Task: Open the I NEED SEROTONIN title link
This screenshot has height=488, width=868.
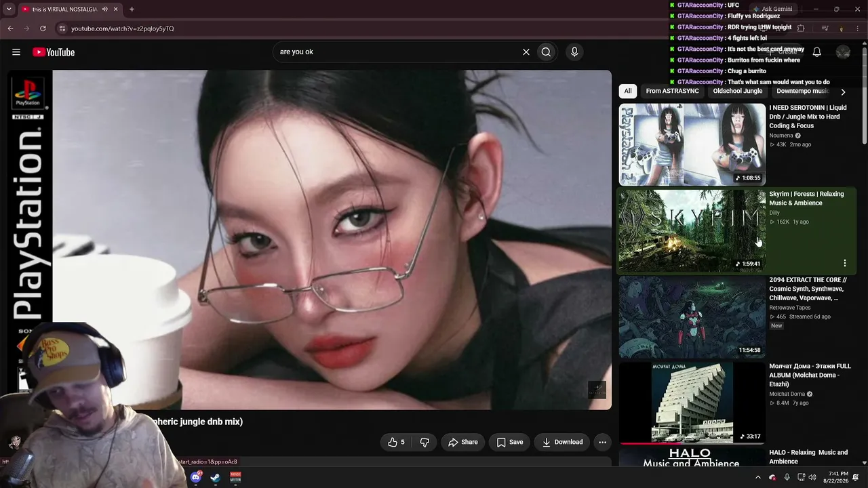Action: [808, 117]
